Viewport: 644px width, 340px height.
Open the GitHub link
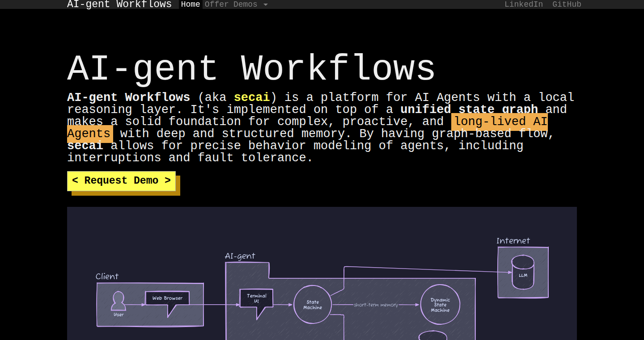click(x=567, y=4)
